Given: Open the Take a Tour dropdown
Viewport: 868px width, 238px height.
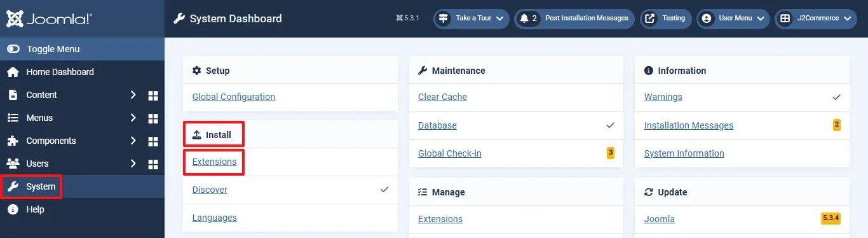Looking at the screenshot, I should (472, 18).
